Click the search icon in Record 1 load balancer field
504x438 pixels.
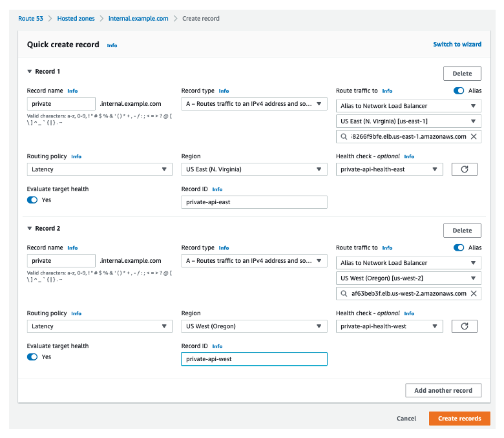pyautogui.click(x=344, y=137)
